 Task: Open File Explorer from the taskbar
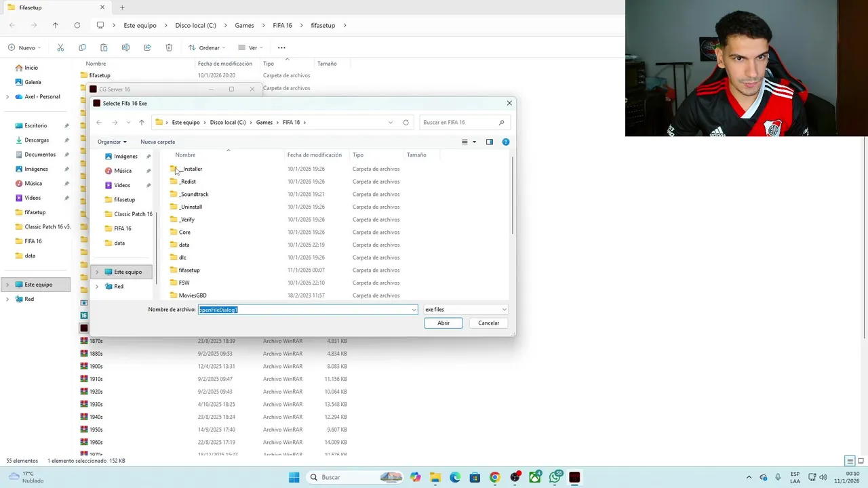(x=435, y=477)
